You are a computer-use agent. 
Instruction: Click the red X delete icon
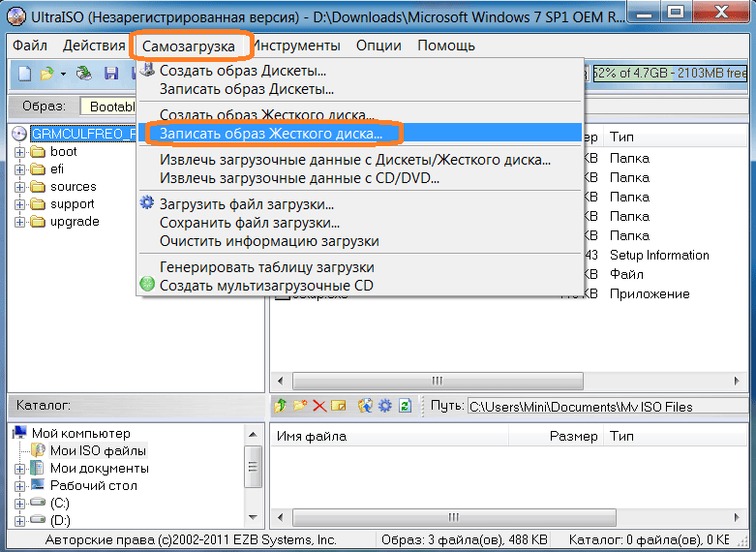point(318,407)
